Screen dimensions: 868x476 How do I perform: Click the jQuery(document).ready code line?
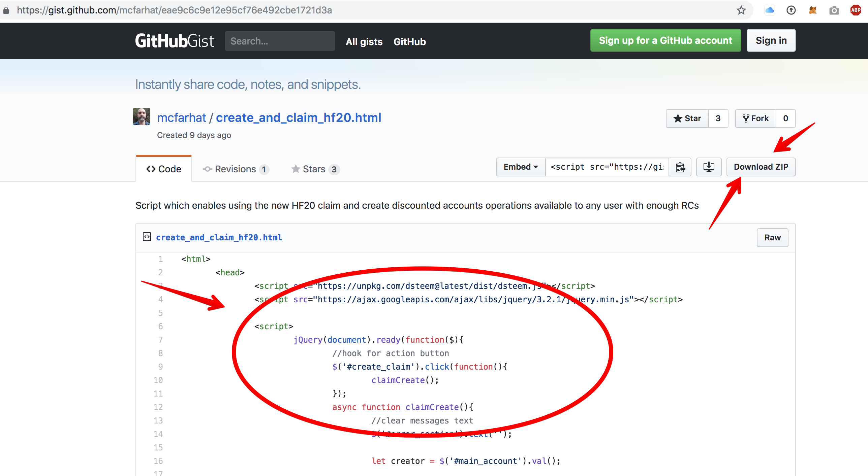click(378, 340)
